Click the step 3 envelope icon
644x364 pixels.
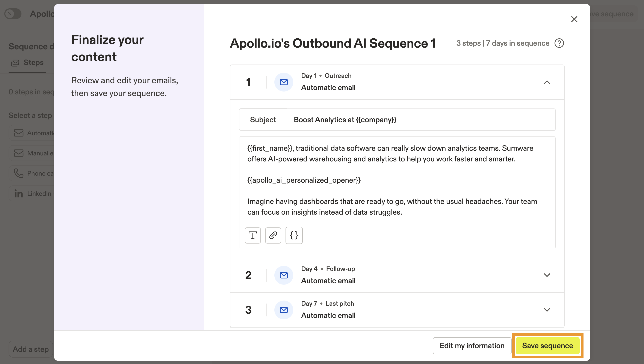click(x=284, y=310)
